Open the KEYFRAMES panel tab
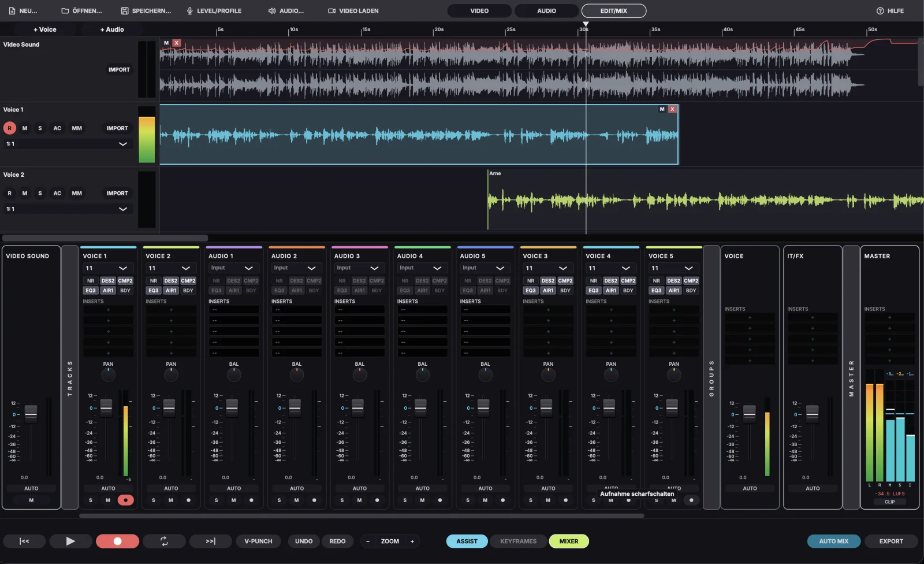 pyautogui.click(x=519, y=541)
